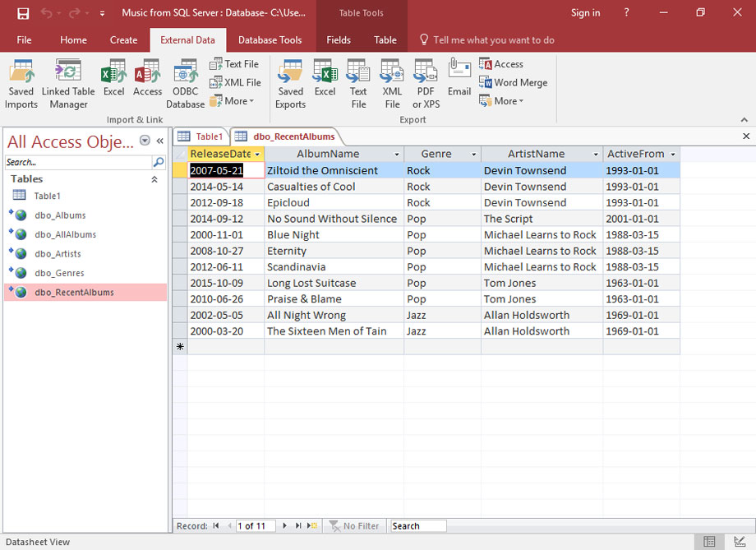Open Saved Imports
The height and width of the screenshot is (550, 756).
[x=21, y=81]
